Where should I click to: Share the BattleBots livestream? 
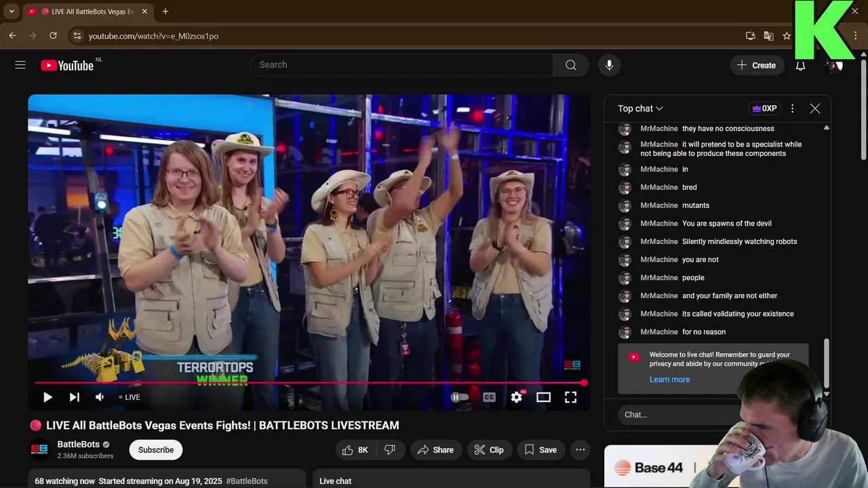click(435, 450)
